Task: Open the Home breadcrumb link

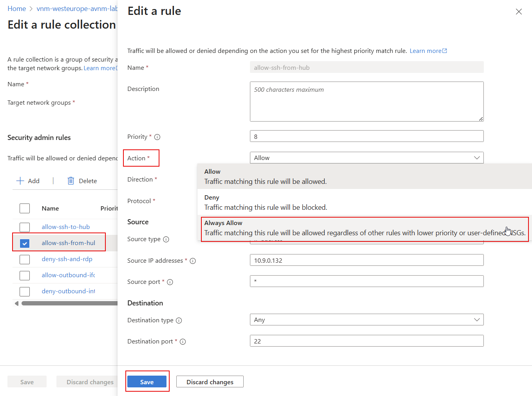Action: coord(17,9)
